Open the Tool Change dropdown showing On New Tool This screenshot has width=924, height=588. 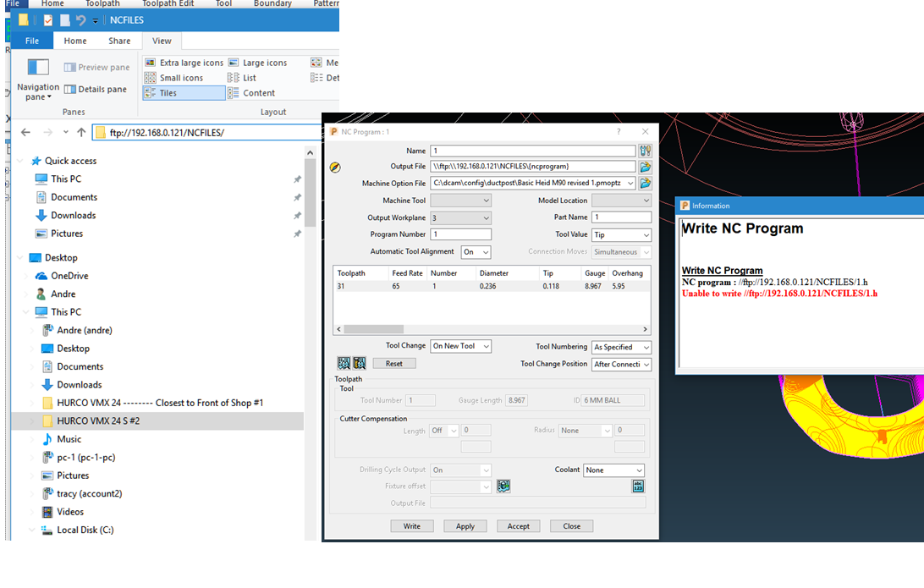[x=460, y=346]
